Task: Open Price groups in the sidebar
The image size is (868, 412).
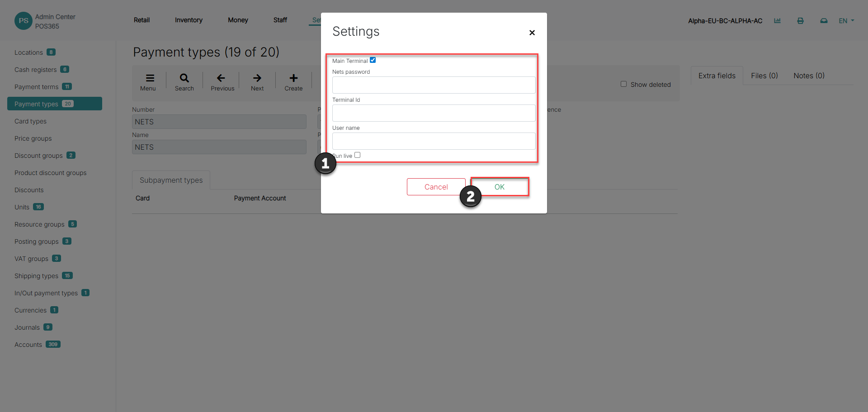Action: click(33, 138)
